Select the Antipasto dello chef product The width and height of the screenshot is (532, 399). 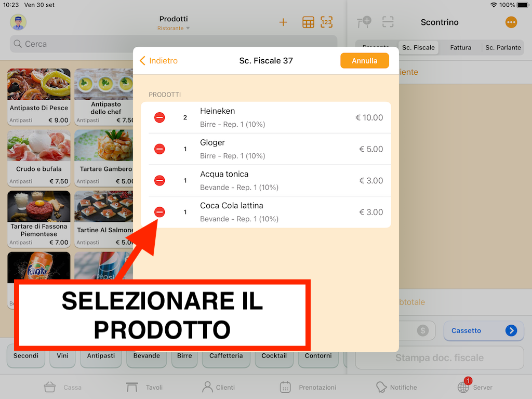[104, 97]
